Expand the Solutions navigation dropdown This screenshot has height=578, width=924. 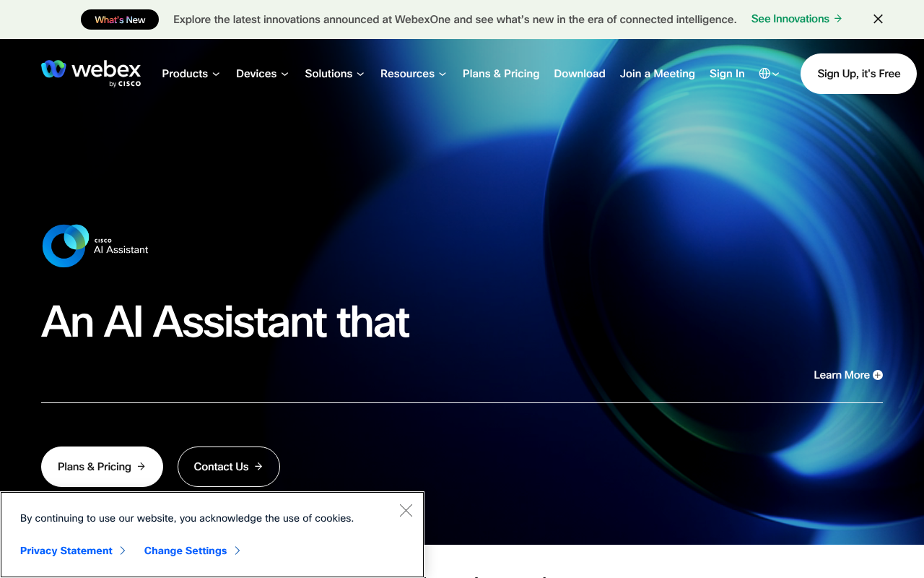pyautogui.click(x=334, y=73)
